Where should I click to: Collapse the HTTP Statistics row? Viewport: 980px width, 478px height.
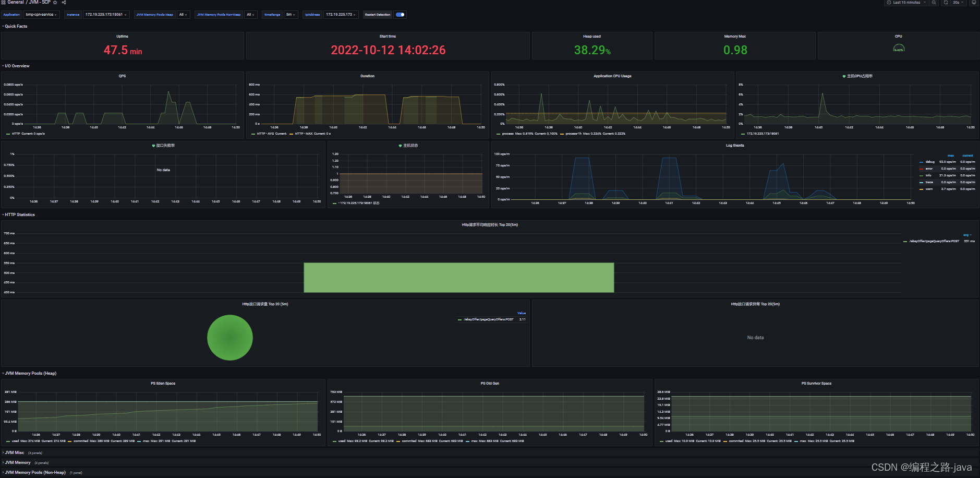pos(19,214)
